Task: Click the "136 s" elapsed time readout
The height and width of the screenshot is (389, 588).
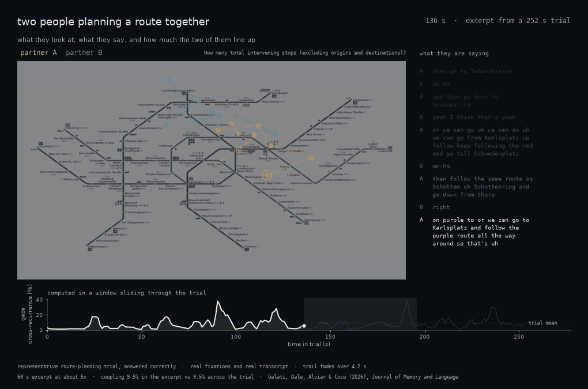Action: tap(435, 21)
